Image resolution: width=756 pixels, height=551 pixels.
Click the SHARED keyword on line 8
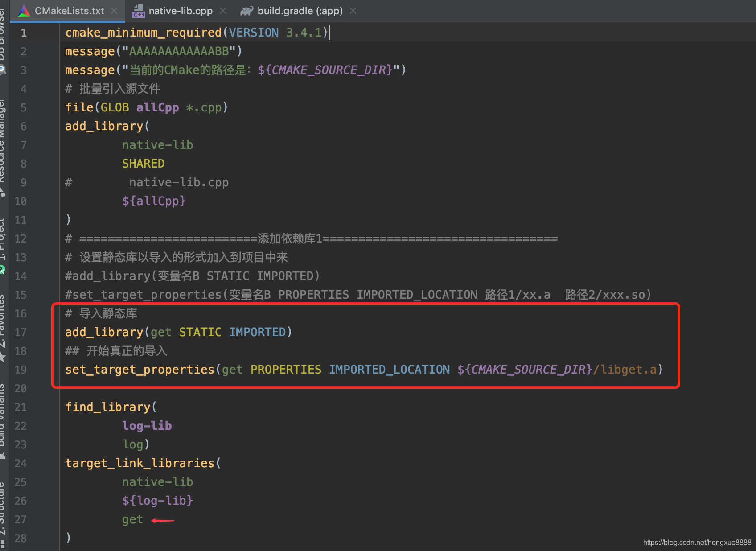[143, 164]
